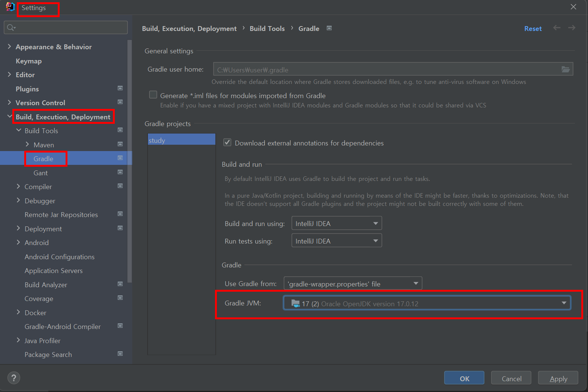588x392 pixels.
Task: Click Build Tools in the breadcrumb
Action: pyautogui.click(x=267, y=28)
